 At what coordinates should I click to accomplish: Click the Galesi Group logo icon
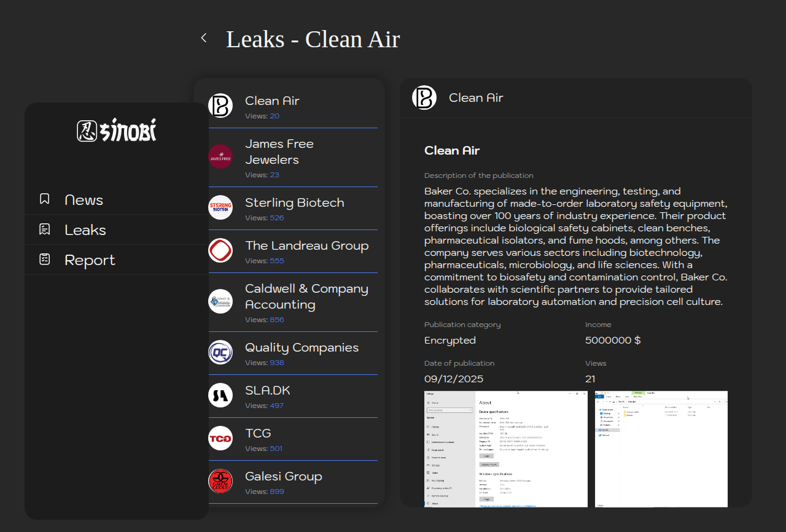pos(220,481)
